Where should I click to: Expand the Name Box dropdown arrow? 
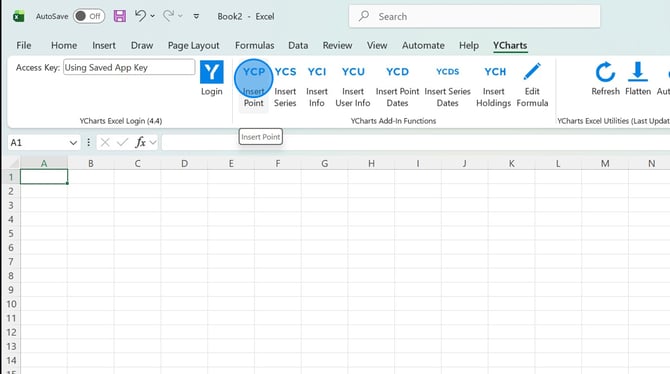point(73,143)
